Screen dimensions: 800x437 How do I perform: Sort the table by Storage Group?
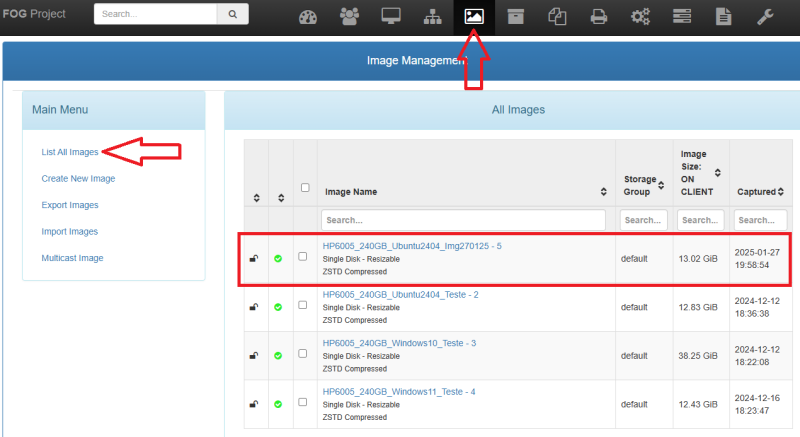(661, 185)
